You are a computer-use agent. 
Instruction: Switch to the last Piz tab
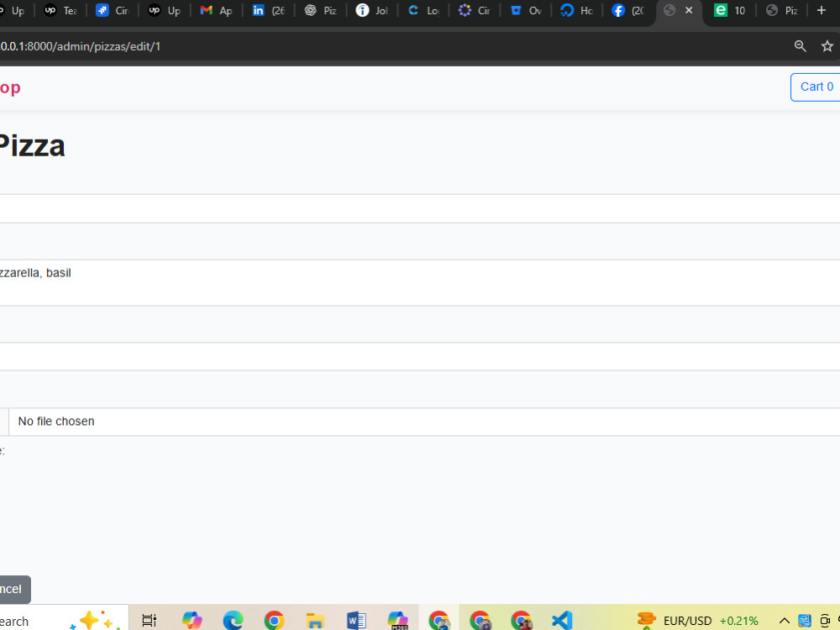coord(782,10)
